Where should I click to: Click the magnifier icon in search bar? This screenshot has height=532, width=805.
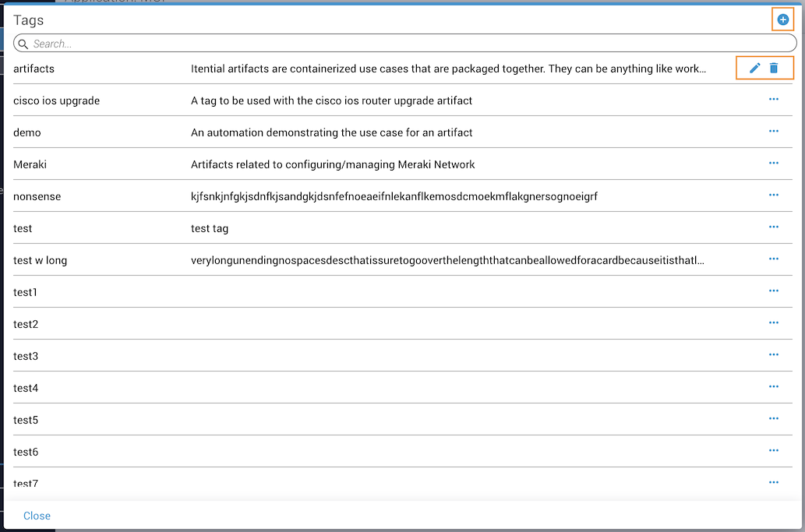[23, 44]
